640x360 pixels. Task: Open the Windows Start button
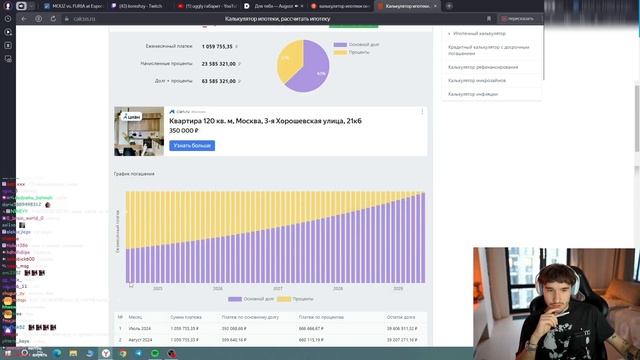8,353
